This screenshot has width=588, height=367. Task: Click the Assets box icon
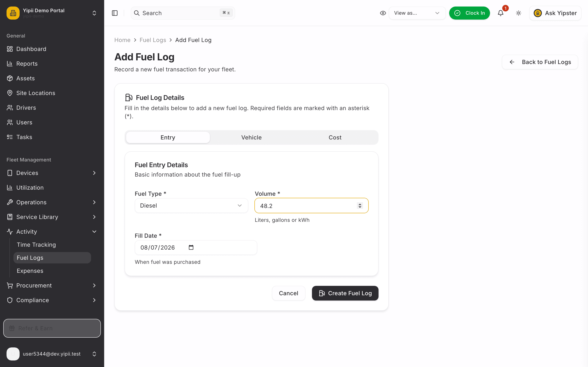pyautogui.click(x=10, y=78)
